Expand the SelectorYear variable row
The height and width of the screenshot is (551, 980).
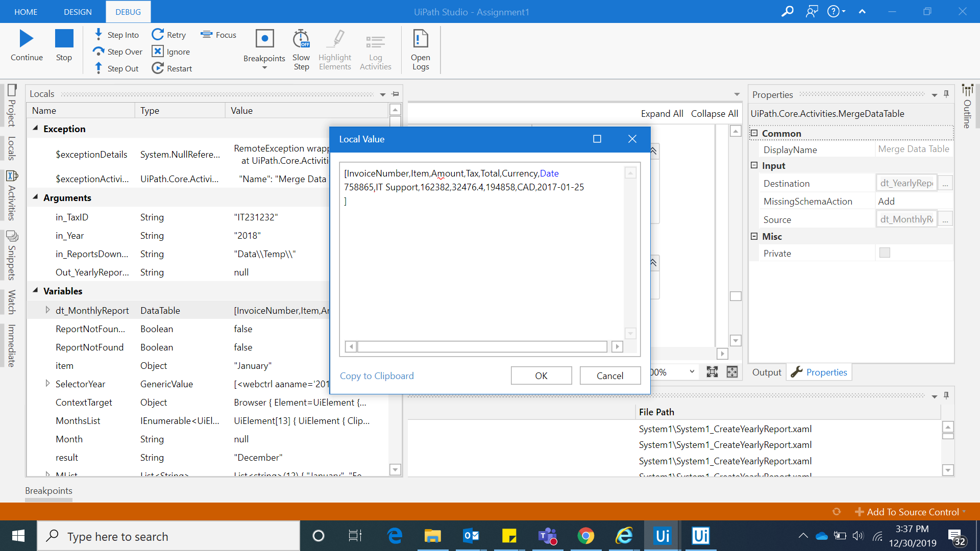[x=47, y=384]
